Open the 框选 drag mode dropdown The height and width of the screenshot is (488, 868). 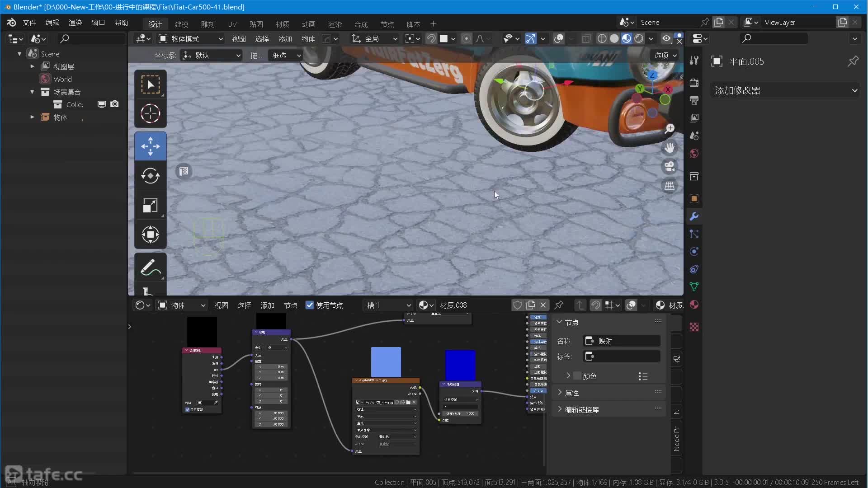point(285,55)
